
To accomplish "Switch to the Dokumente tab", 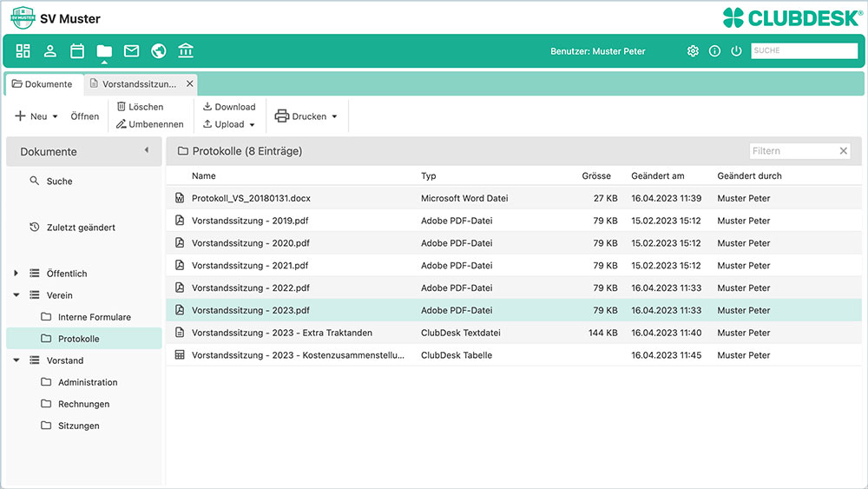I will [43, 83].
